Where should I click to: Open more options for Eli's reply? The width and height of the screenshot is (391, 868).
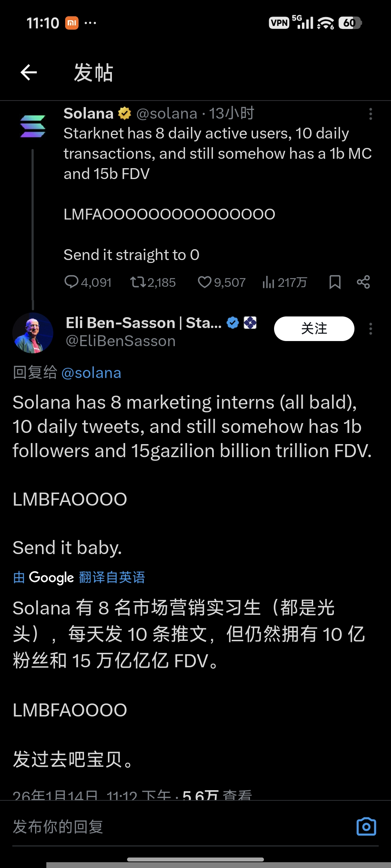pyautogui.click(x=370, y=329)
